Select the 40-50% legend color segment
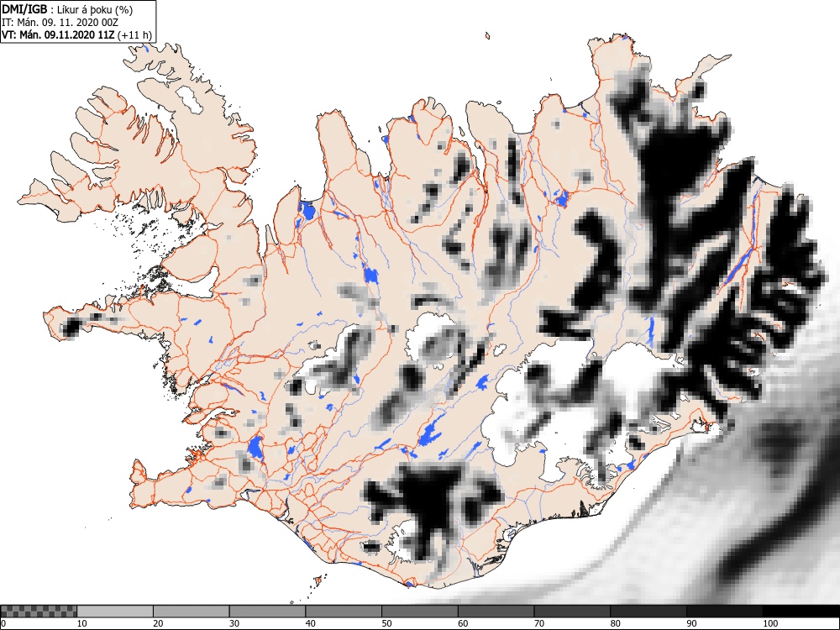This screenshot has width=840, height=630. (344, 612)
